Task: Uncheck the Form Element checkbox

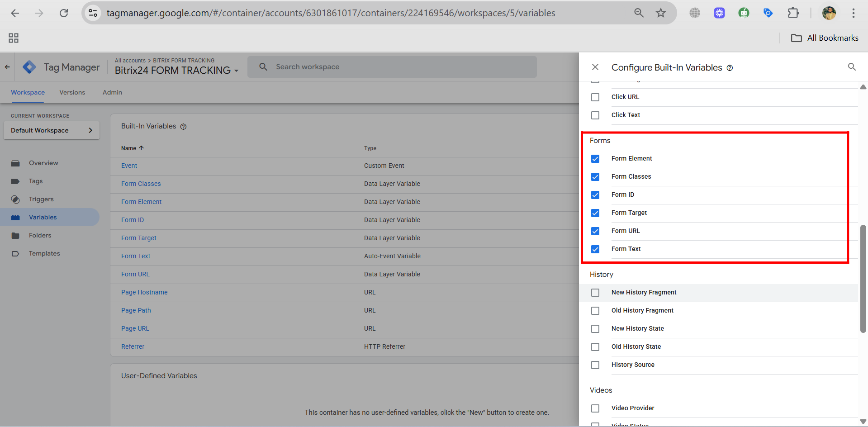Action: click(x=595, y=159)
